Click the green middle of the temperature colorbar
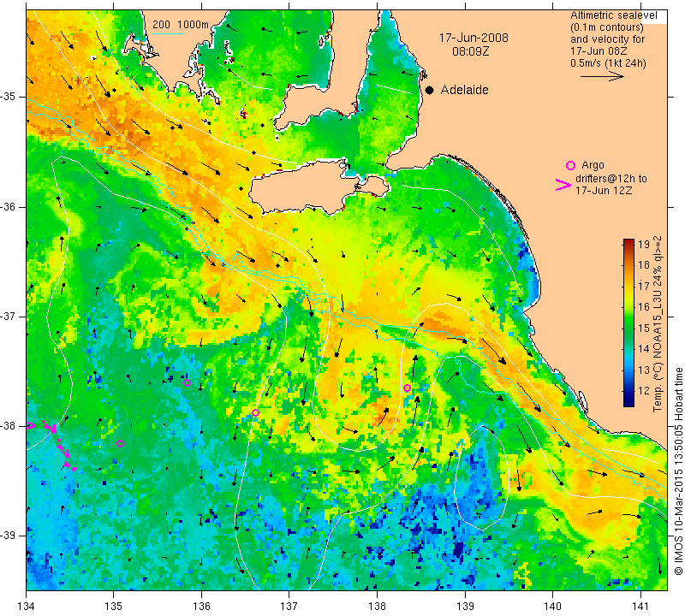 click(628, 323)
